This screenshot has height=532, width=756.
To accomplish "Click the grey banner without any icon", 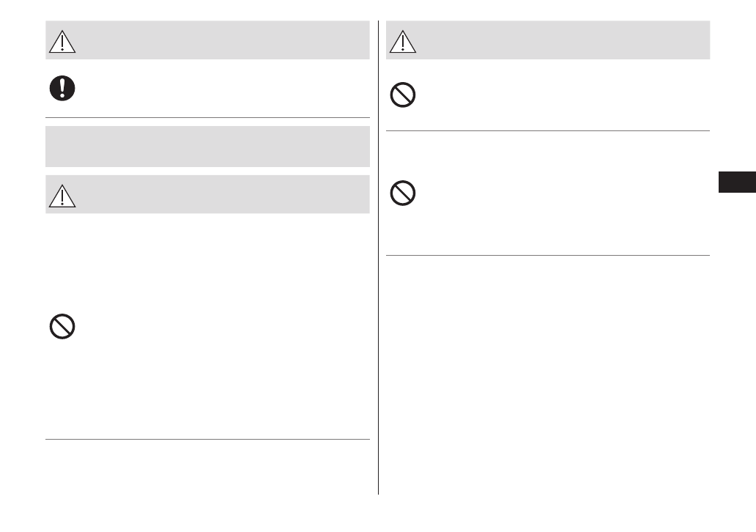I will (207, 147).
